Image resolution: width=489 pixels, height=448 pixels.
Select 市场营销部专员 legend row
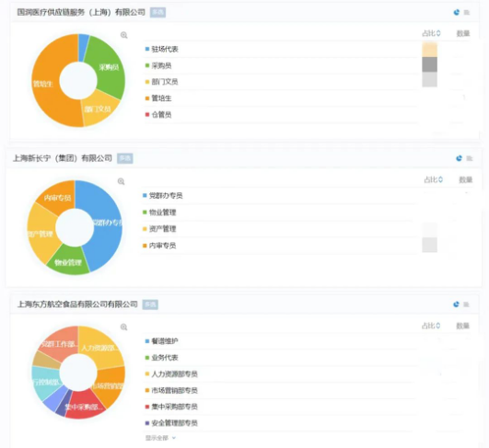click(308, 390)
